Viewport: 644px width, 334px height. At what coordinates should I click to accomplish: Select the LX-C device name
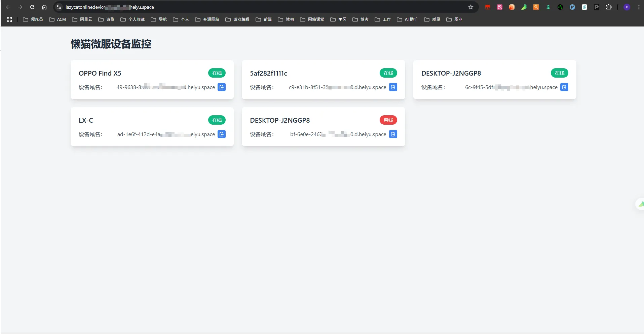click(x=86, y=120)
